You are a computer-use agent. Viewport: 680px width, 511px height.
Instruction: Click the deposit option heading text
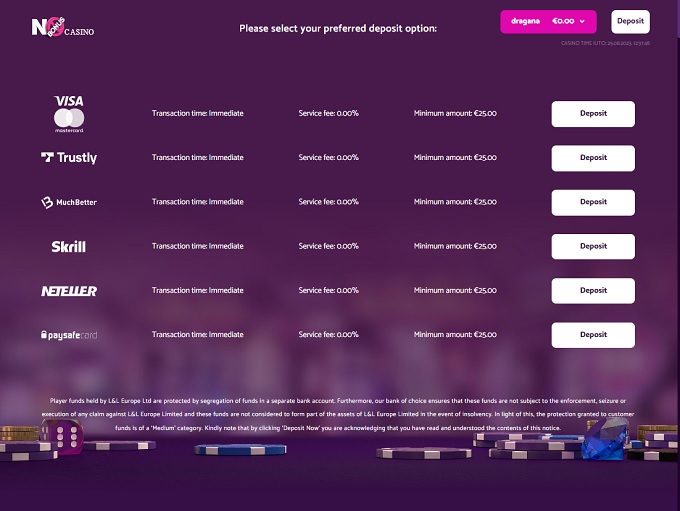click(338, 28)
